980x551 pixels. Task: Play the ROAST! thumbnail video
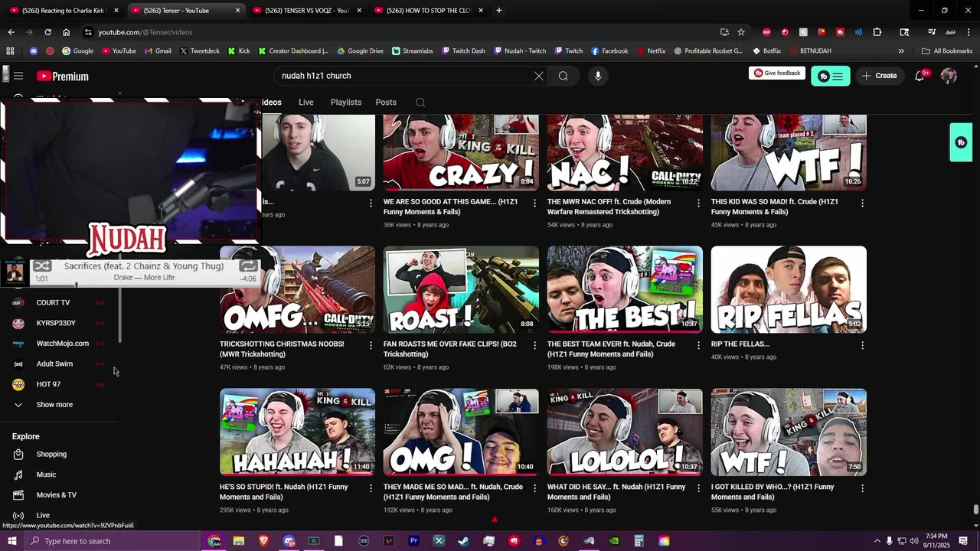point(461,289)
